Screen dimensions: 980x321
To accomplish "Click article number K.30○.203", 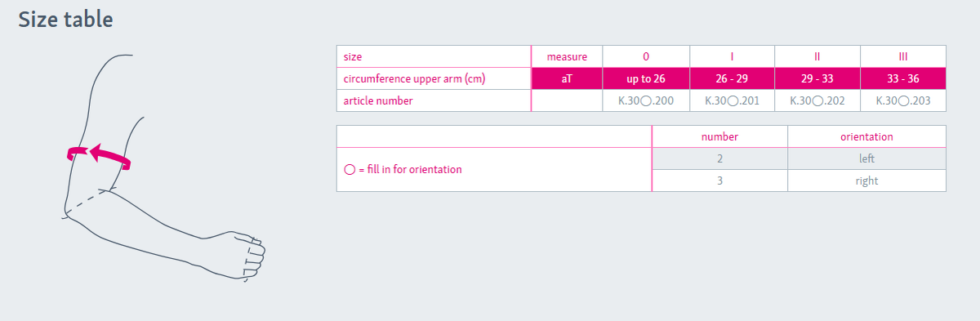I will click(x=903, y=100).
